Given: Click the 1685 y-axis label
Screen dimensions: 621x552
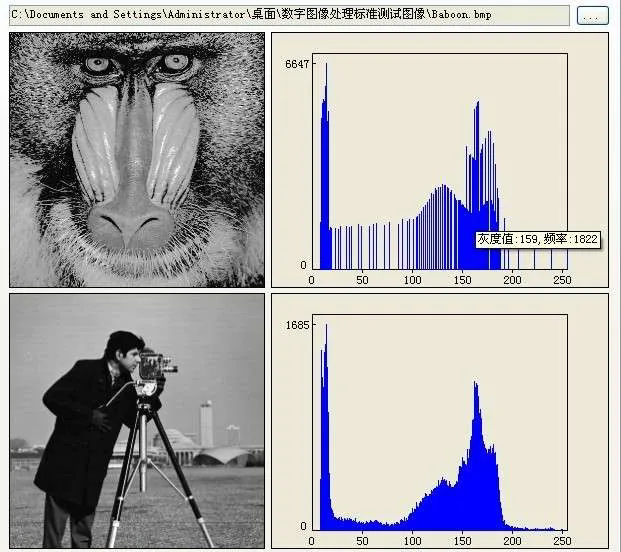Looking at the screenshot, I should pyautogui.click(x=297, y=325).
